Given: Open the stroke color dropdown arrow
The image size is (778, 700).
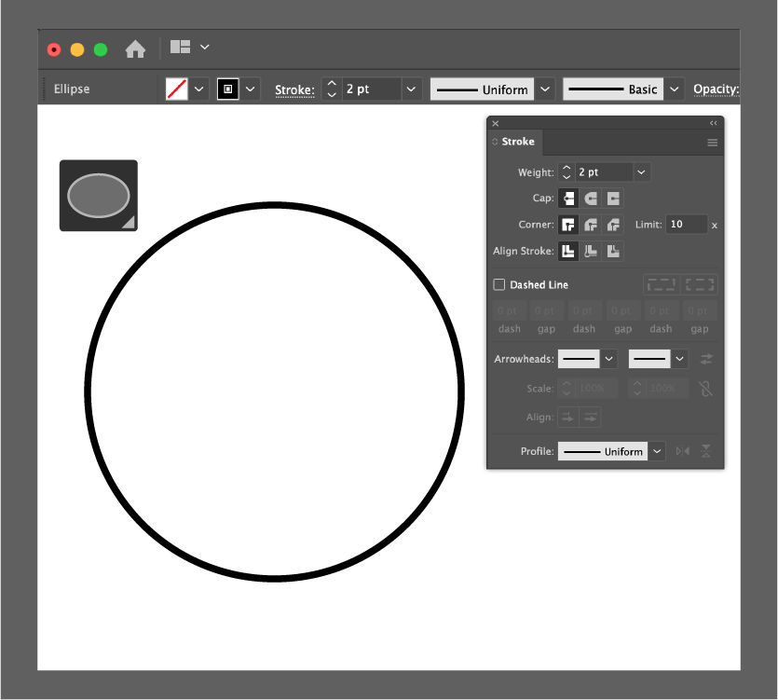Looking at the screenshot, I should [251, 89].
